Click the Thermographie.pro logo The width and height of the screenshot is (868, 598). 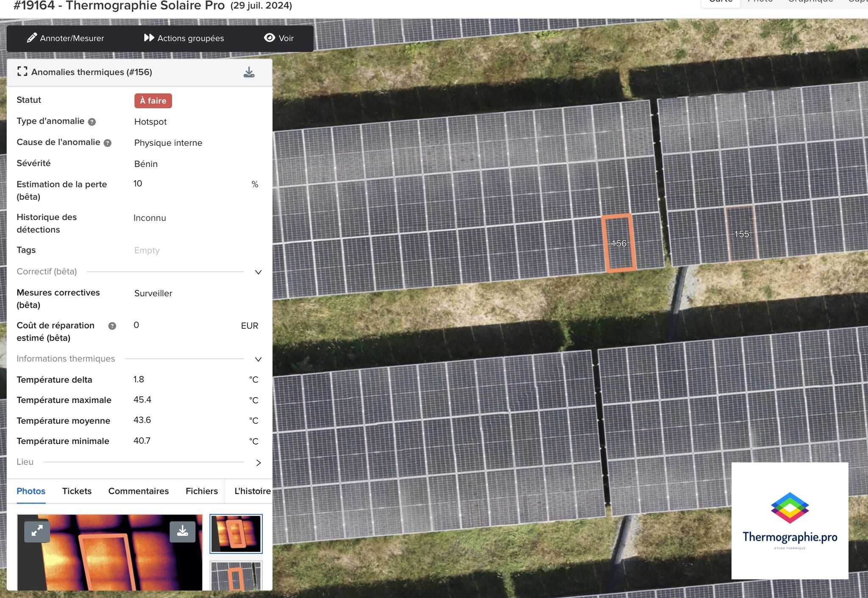pos(790,520)
